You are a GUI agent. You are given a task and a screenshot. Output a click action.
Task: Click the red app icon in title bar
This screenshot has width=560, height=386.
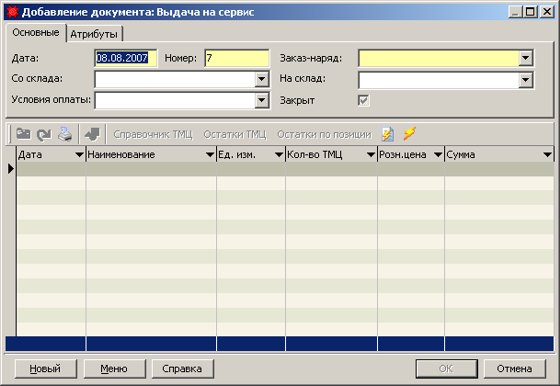click(x=12, y=12)
